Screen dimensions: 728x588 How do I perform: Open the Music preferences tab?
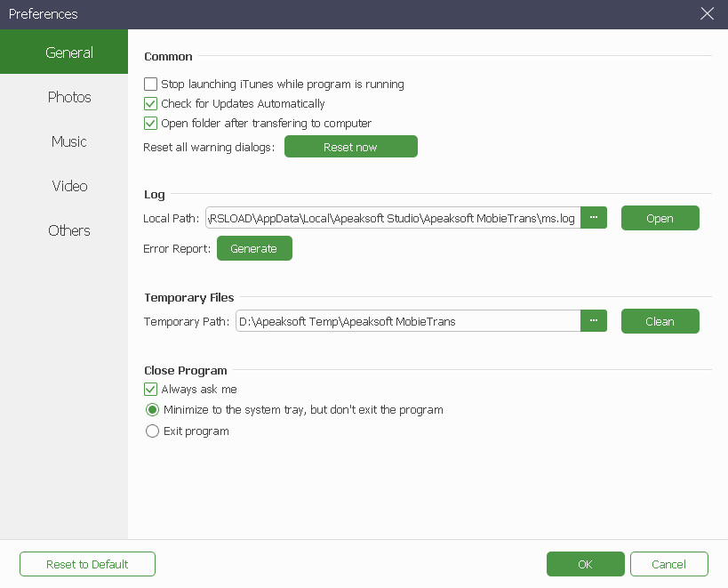coord(69,141)
